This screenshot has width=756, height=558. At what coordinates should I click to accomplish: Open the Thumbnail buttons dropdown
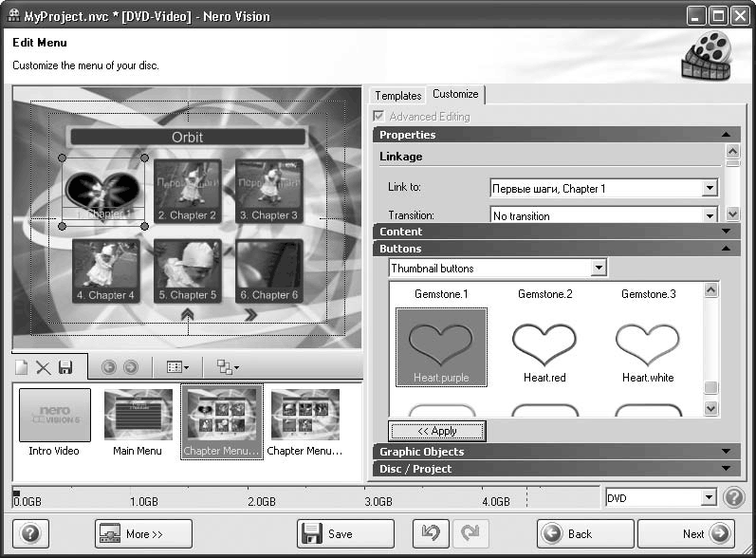click(598, 269)
